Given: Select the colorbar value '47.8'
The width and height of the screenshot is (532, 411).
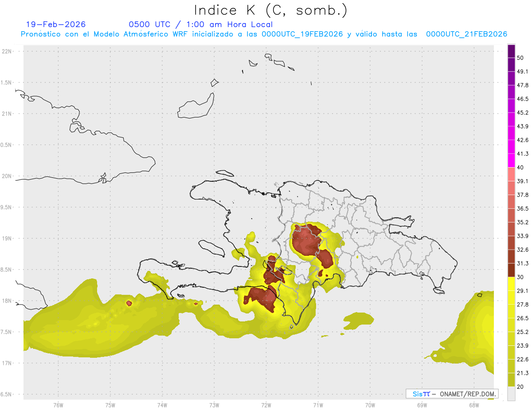Looking at the screenshot, I should [x=523, y=85].
